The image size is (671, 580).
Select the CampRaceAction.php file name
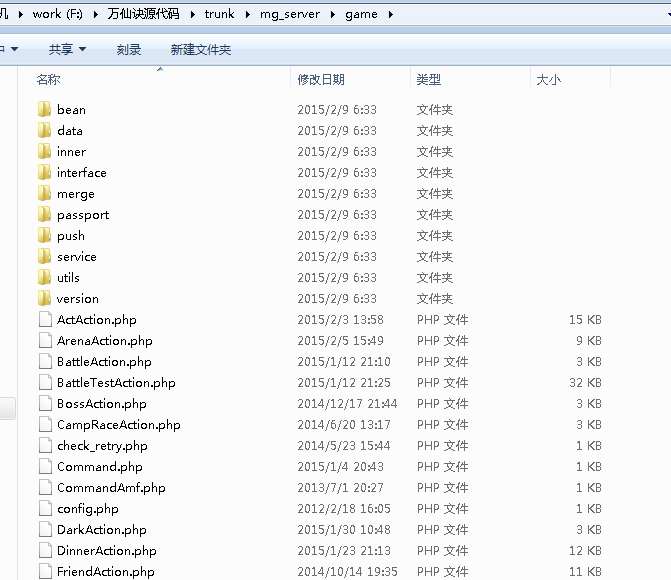click(118, 425)
